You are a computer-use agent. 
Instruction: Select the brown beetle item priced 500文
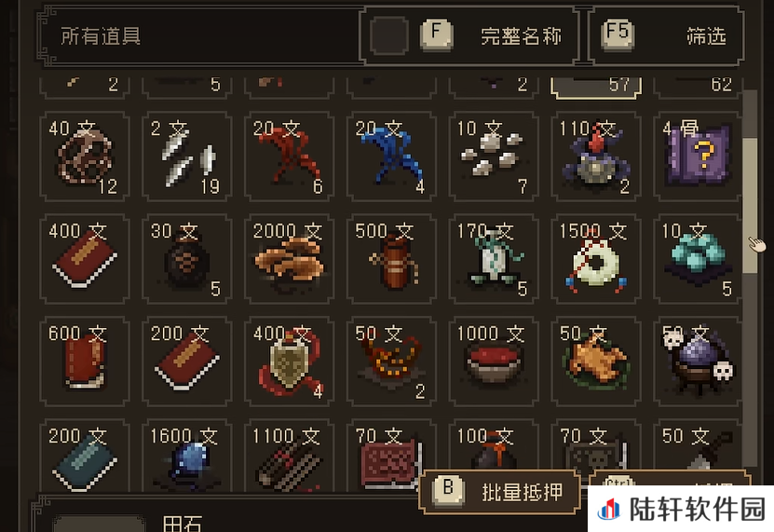pos(391,258)
